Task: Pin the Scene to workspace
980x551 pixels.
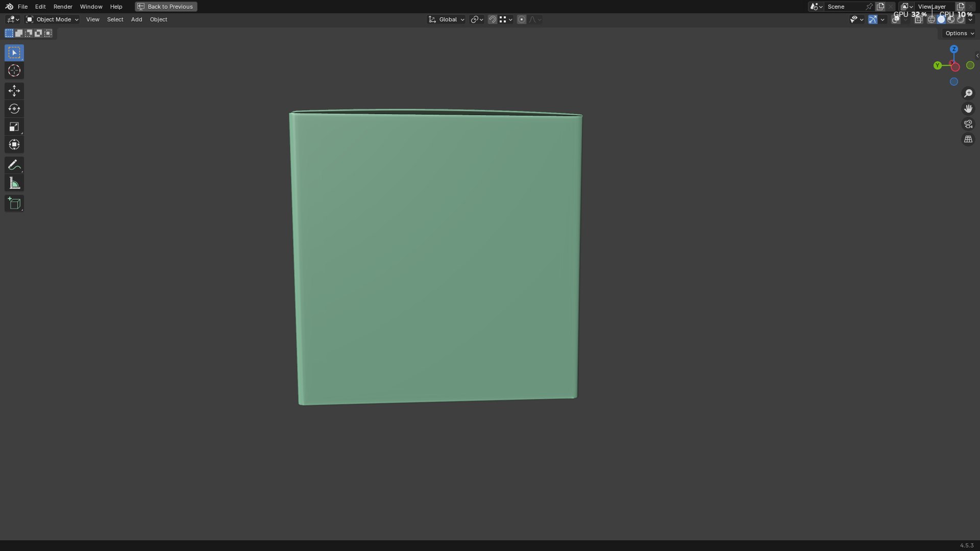Action: click(x=869, y=7)
